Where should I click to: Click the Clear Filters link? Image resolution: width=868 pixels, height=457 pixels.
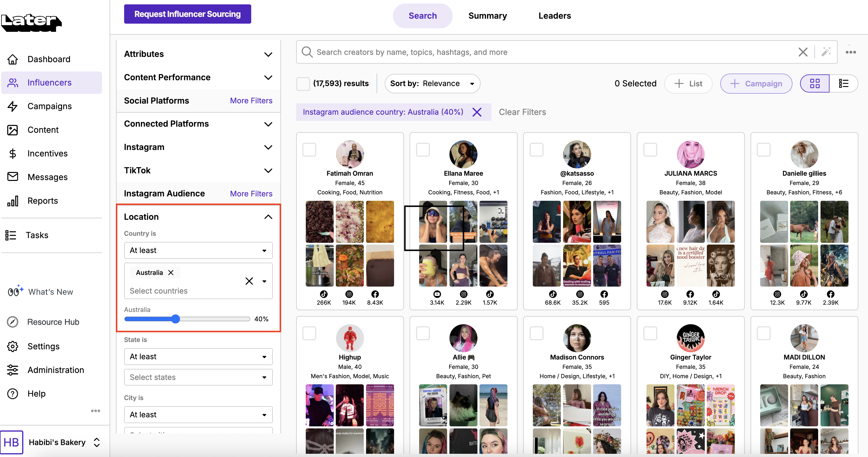click(x=522, y=112)
